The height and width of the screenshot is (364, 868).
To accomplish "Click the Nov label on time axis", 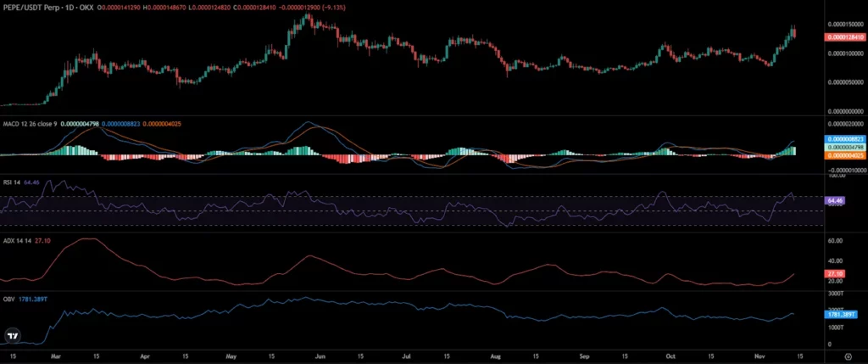I will pyautogui.click(x=759, y=356).
